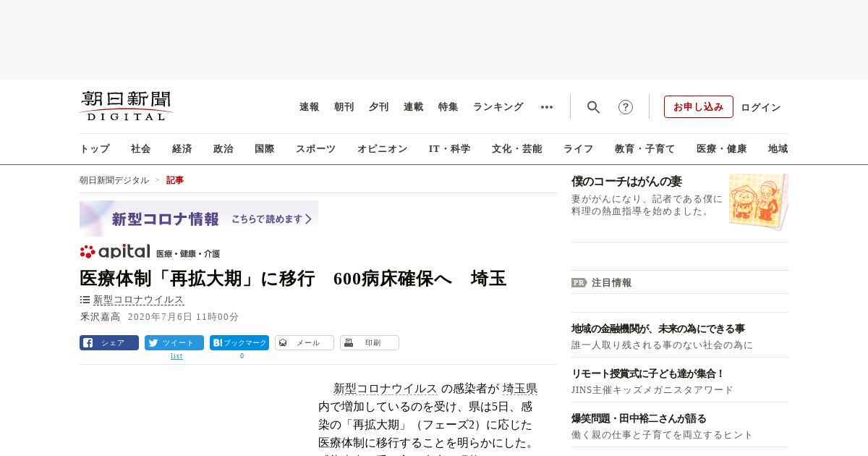Click the article headline 医療体制「再拡大期」に移行

(293, 278)
